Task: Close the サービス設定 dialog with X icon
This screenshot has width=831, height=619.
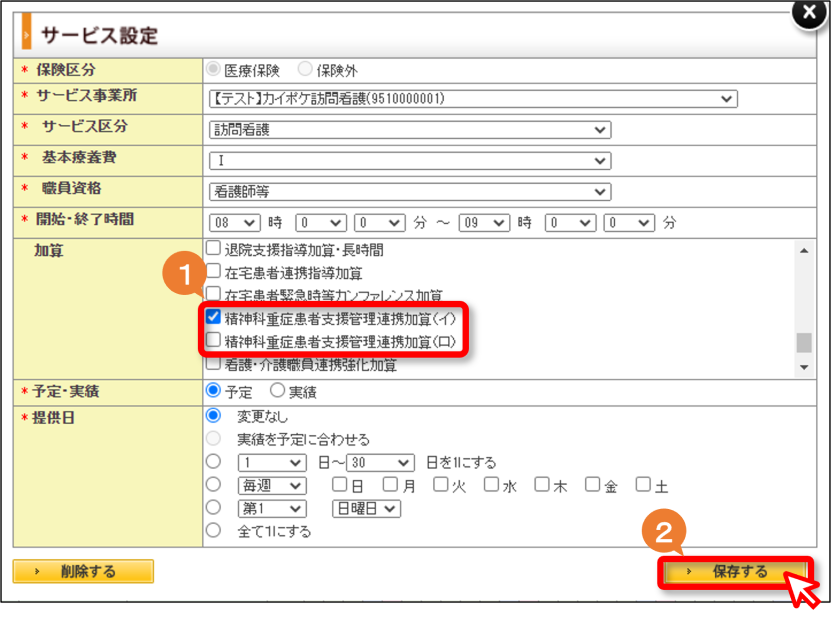Action: tap(809, 13)
